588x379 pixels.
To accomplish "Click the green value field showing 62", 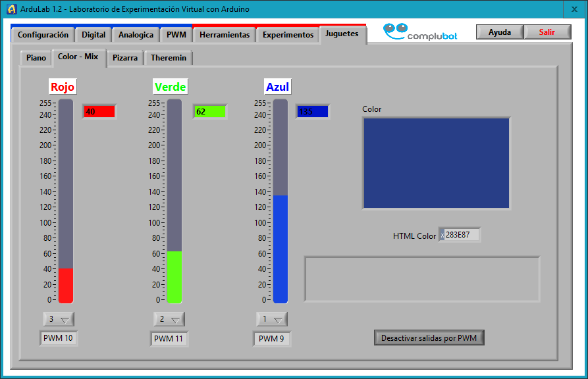I will [x=209, y=112].
